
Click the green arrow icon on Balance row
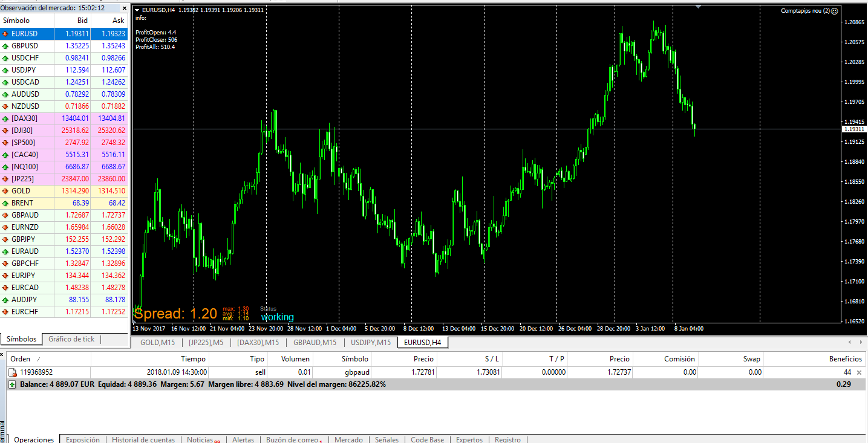click(x=12, y=384)
